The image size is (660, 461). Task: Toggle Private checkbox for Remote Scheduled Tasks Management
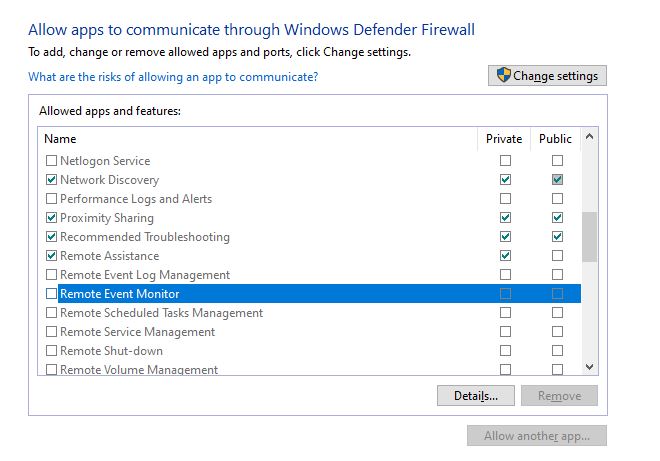pos(506,312)
